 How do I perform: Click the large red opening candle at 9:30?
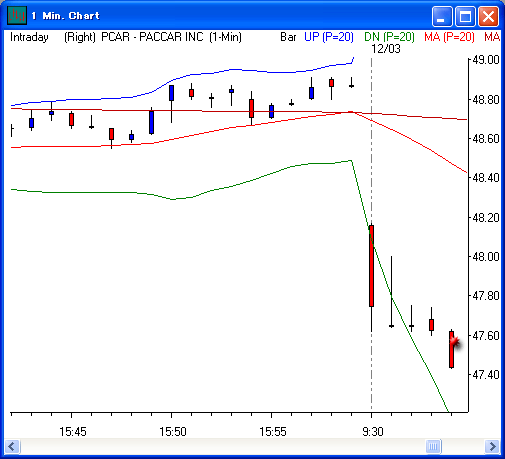click(x=371, y=266)
